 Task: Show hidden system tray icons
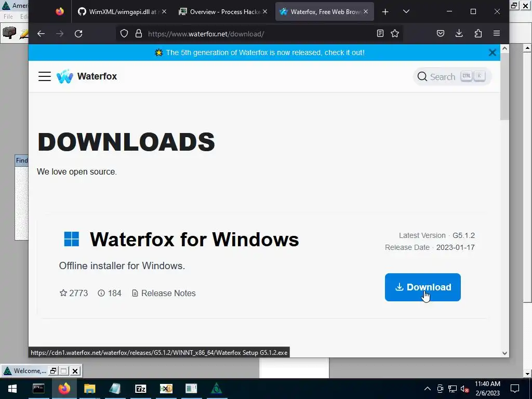click(x=428, y=389)
